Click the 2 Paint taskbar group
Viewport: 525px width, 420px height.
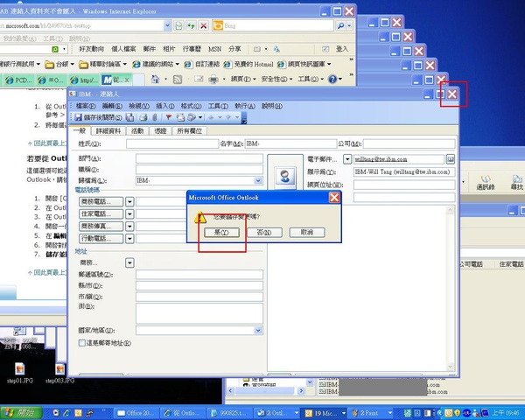371,413
